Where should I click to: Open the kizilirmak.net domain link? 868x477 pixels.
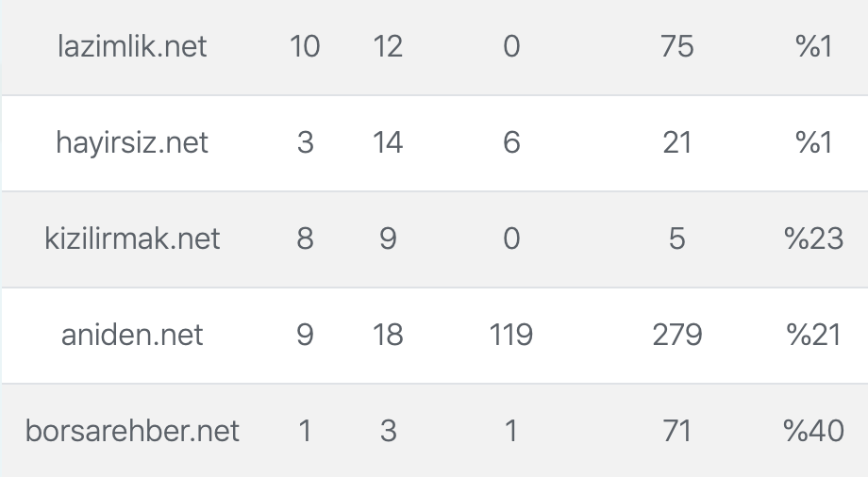[132, 238]
